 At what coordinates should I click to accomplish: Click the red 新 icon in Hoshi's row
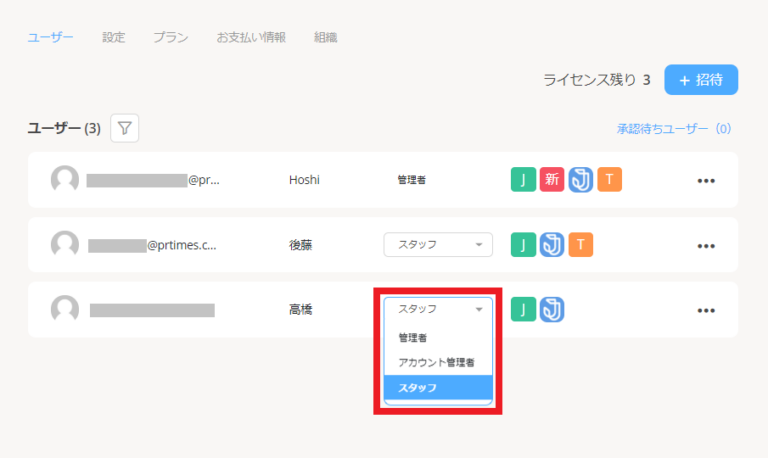552,180
